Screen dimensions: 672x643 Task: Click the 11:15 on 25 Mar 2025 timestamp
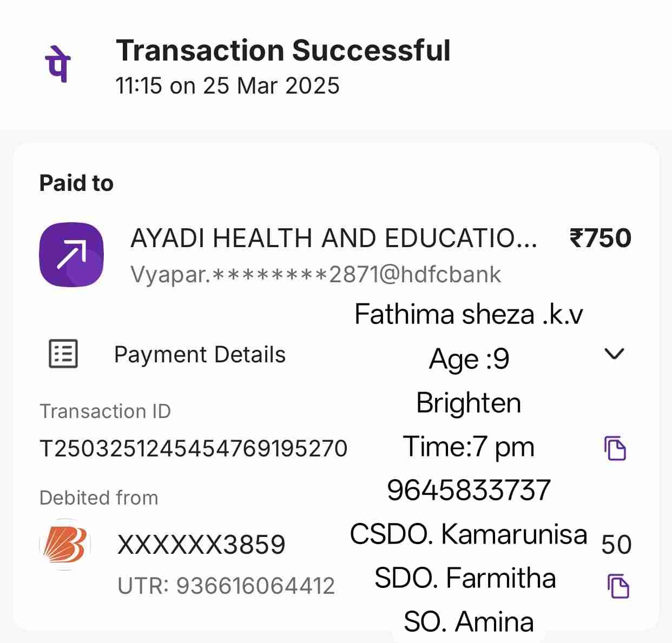tap(227, 86)
